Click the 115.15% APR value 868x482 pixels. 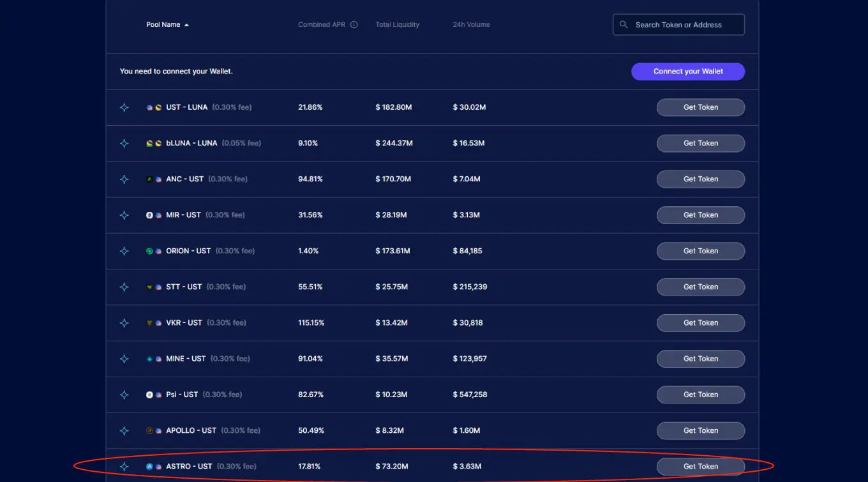(311, 322)
